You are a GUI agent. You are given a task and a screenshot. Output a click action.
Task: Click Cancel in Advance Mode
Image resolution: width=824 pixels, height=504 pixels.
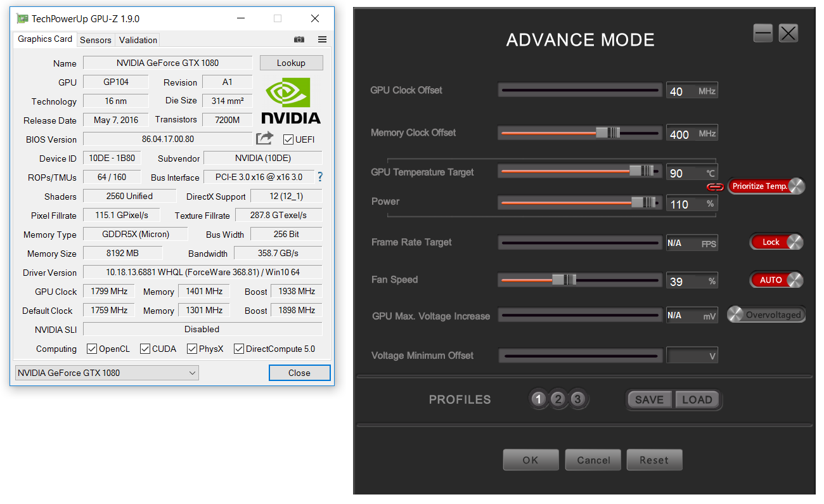593,460
